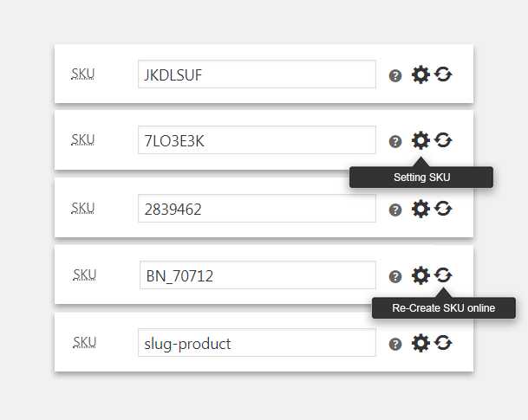Re-Create SKU online for BN_70712

(443, 275)
